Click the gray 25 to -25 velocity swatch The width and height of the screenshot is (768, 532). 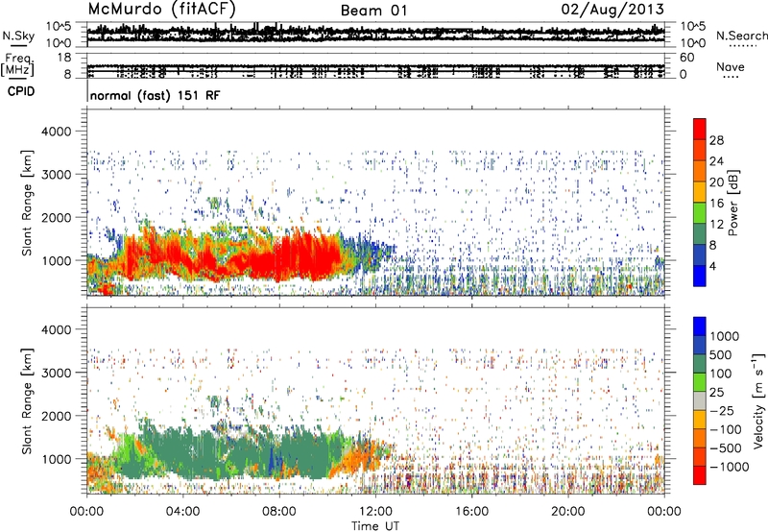pos(700,401)
